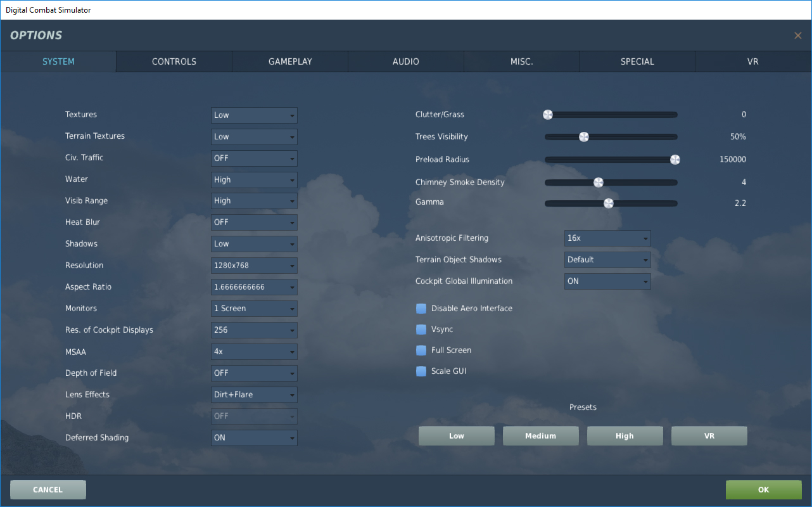Open the SPECIAL tab

tap(637, 61)
